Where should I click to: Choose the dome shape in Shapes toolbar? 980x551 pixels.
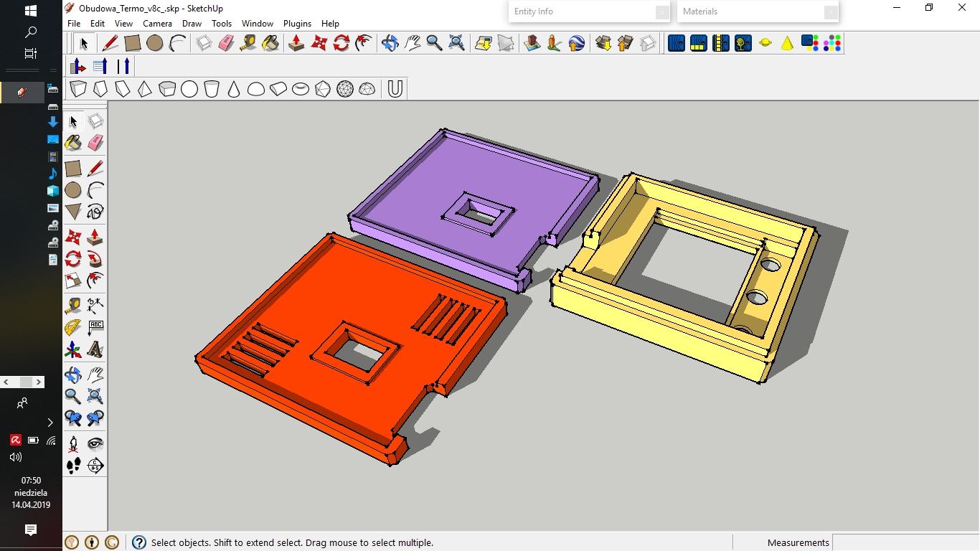256,89
